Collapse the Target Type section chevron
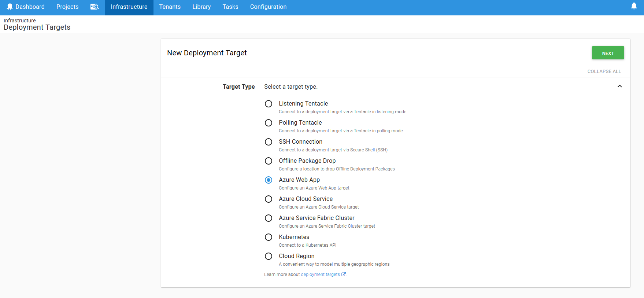This screenshot has width=644, height=298. click(619, 86)
